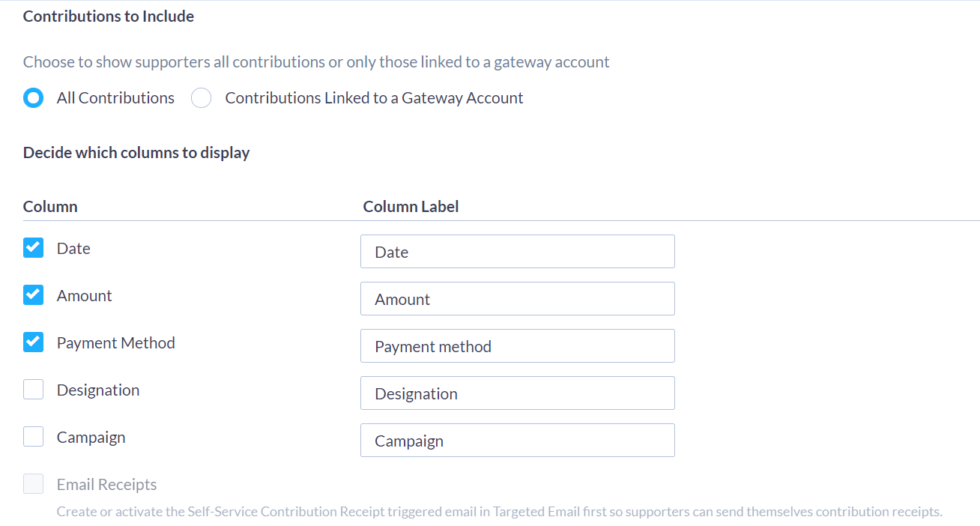Disable the Payment Method column
Screen dimensions: 980x526
[x=33, y=342]
